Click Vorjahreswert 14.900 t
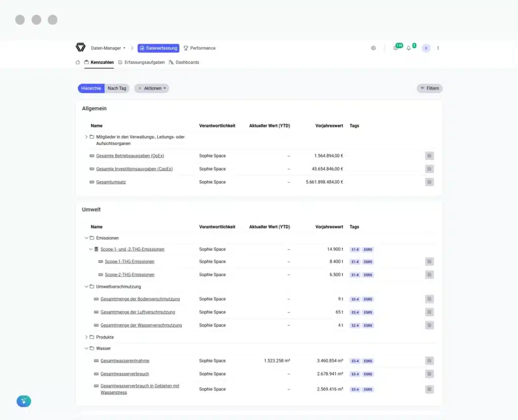Screen dimensions: 518x420 coord(335,249)
